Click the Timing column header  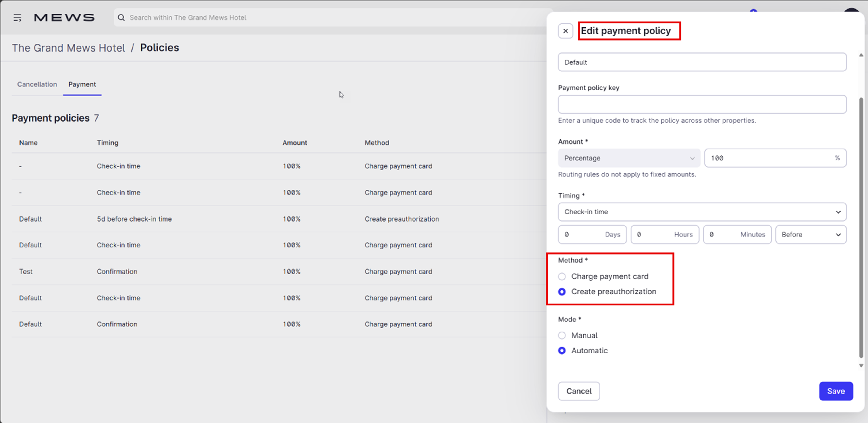coord(108,143)
